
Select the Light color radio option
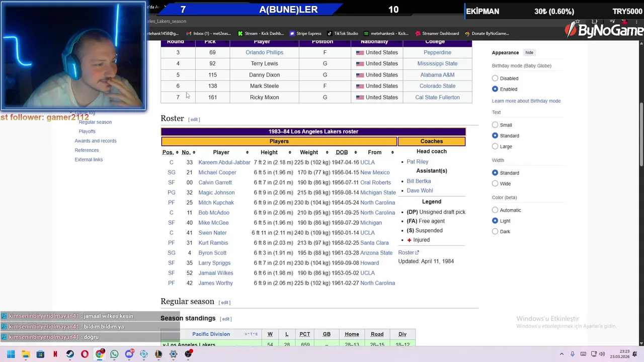coord(495,221)
